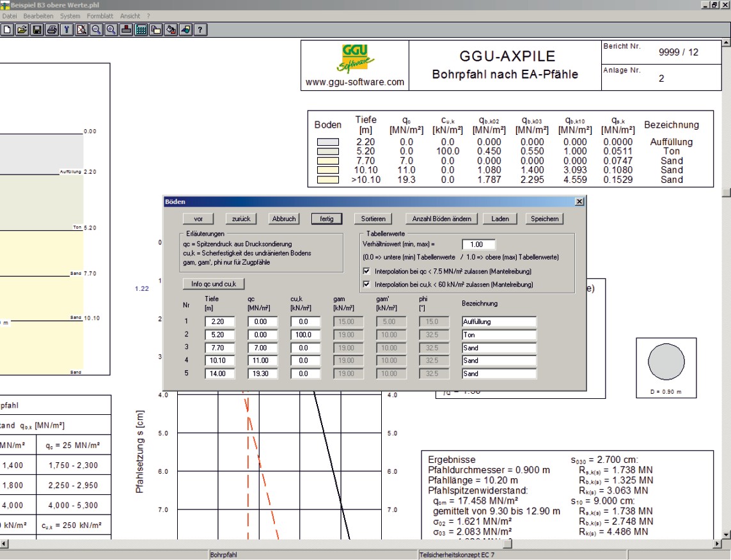Click the vertical scrollbar up arrow
This screenshot has width=731, height=560.
pyautogui.click(x=727, y=43)
